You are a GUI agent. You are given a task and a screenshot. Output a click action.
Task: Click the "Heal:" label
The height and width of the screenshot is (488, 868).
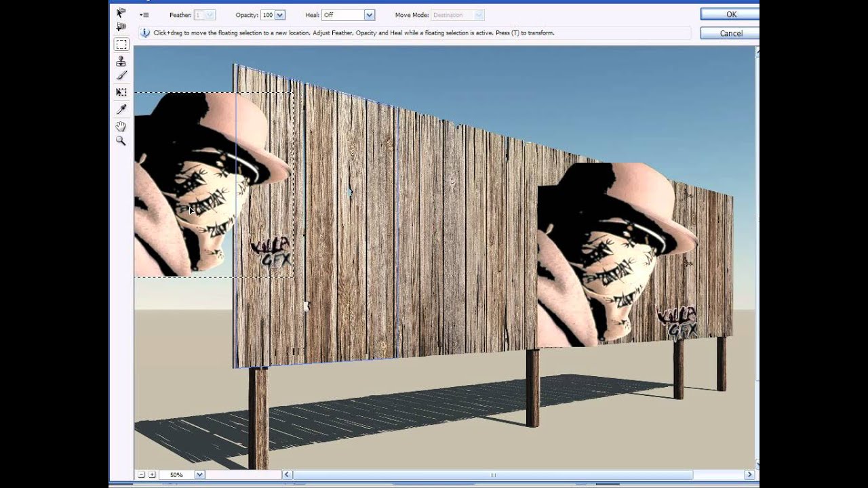(313, 15)
